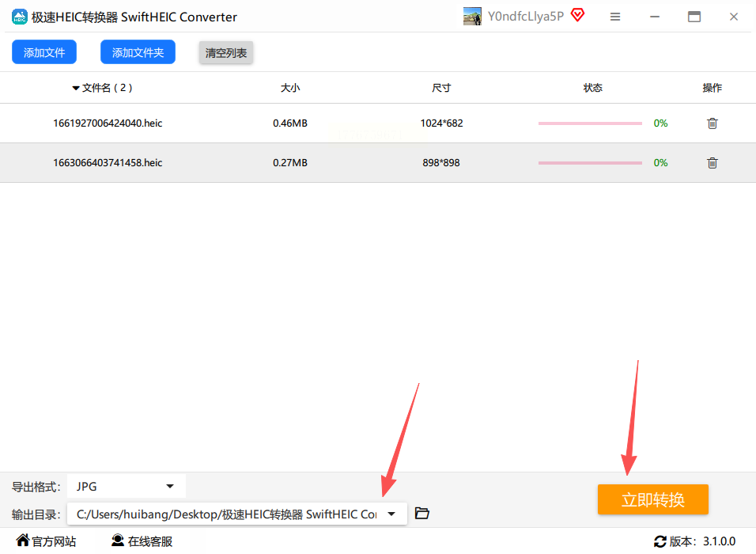Click 0% status of 1663066403741458.heic

click(660, 162)
